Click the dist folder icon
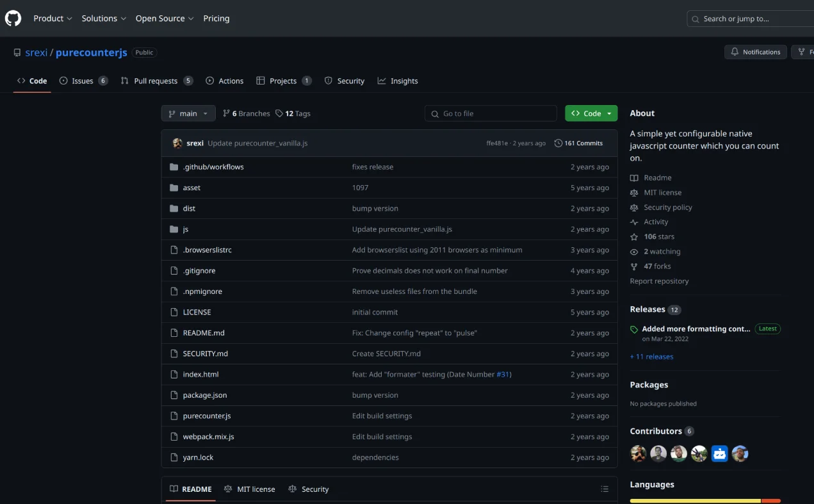Viewport: 814px width, 504px height. 174,208
